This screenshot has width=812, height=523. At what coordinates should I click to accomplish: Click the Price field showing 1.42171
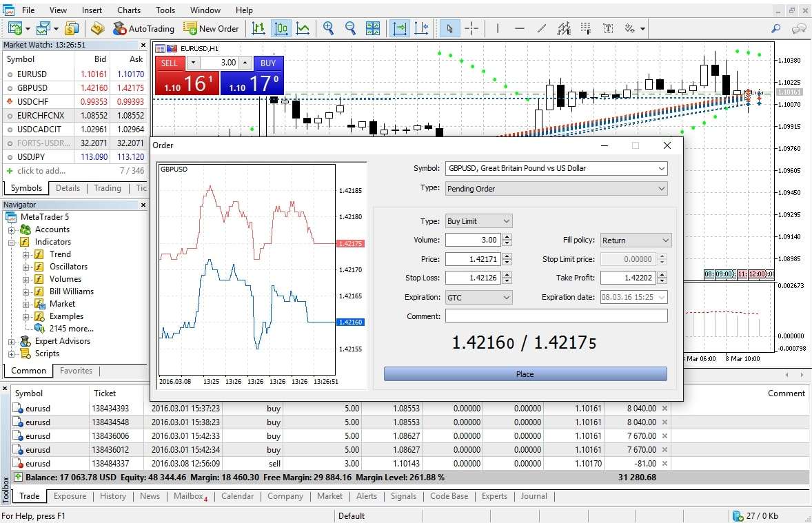tap(474, 259)
